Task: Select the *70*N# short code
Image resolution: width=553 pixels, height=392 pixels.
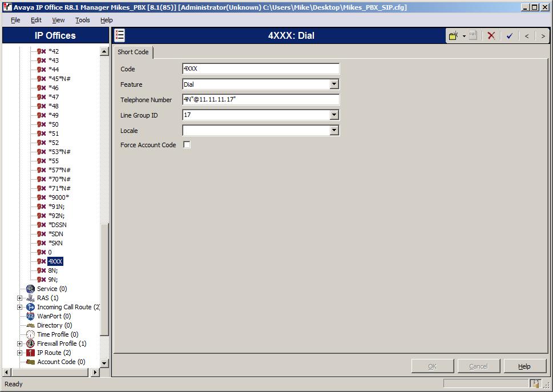Action: click(59, 179)
